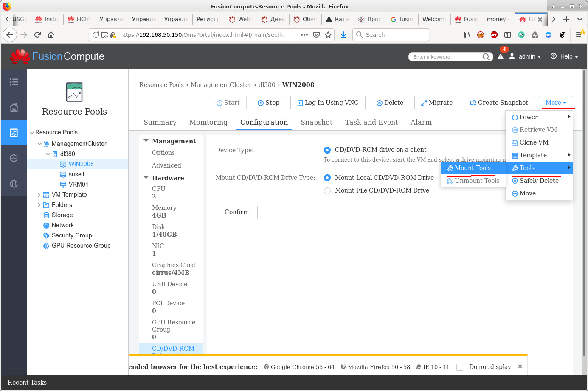The width and height of the screenshot is (588, 391).
Task: Select Mount File CD/DVD-ROM Drive option
Action: (x=327, y=191)
